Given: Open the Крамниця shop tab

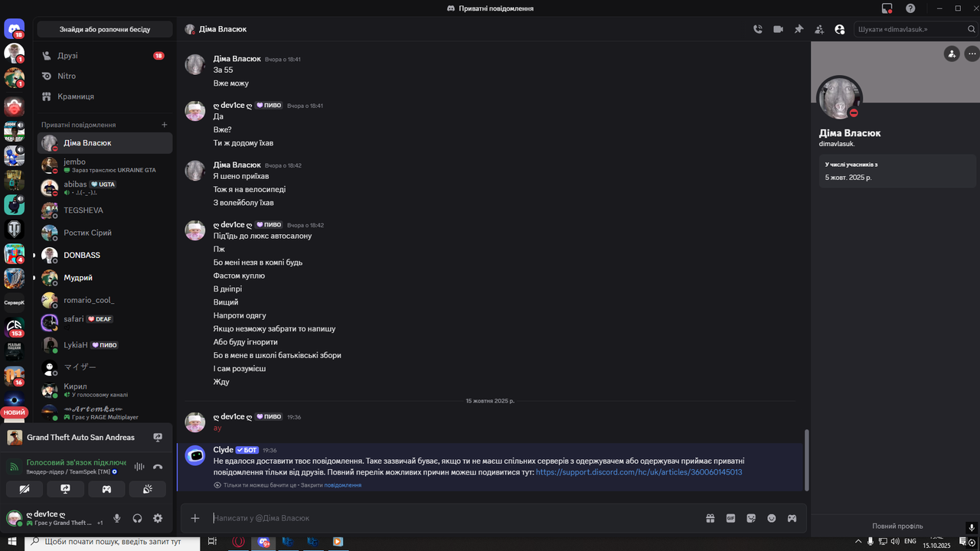Looking at the screenshot, I should click(x=105, y=97).
